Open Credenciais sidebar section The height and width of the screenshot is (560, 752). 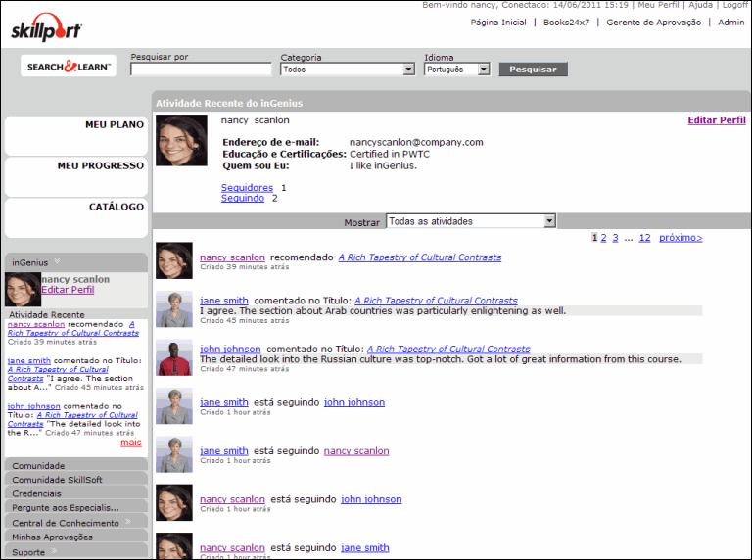tap(76, 492)
